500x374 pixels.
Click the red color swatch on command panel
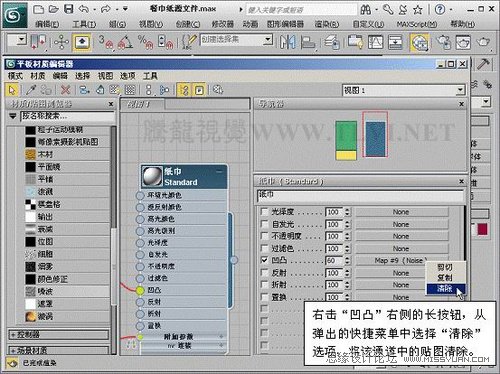482,229
